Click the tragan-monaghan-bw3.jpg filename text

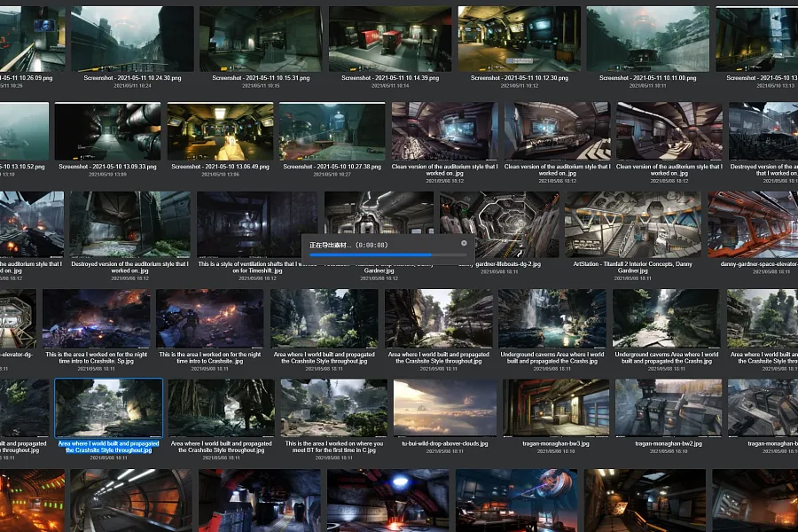pyautogui.click(x=557, y=442)
